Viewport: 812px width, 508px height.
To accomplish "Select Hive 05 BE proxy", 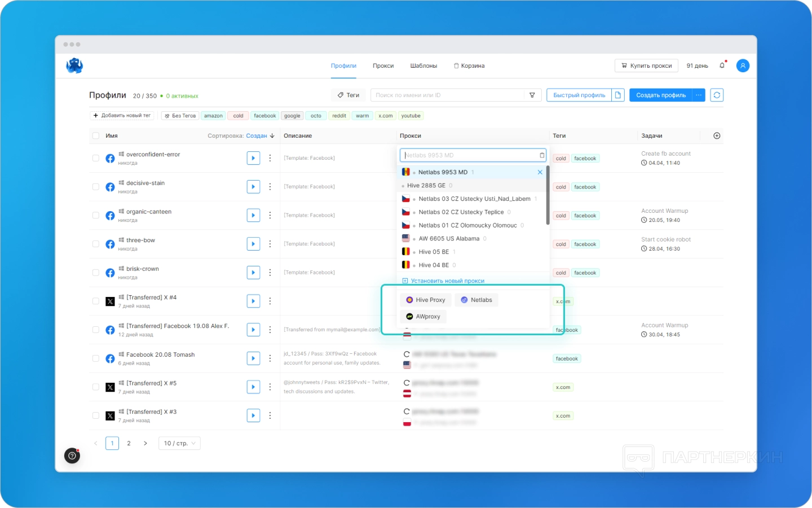I will tap(471, 252).
